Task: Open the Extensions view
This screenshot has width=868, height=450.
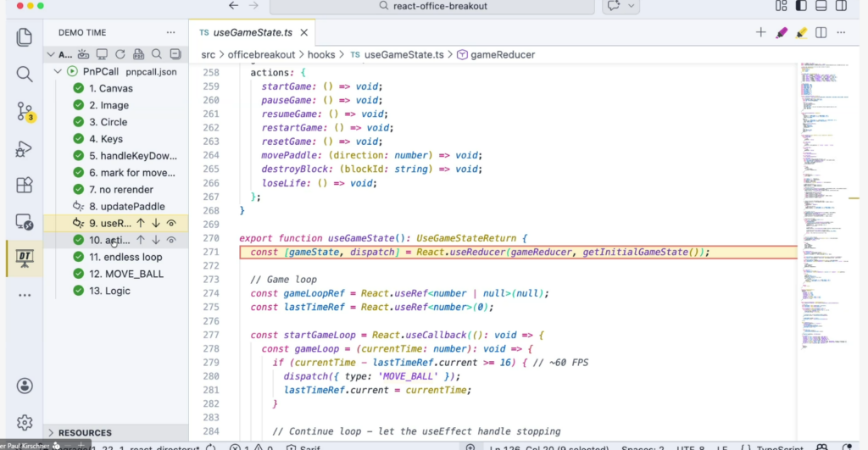Action: pyautogui.click(x=25, y=185)
